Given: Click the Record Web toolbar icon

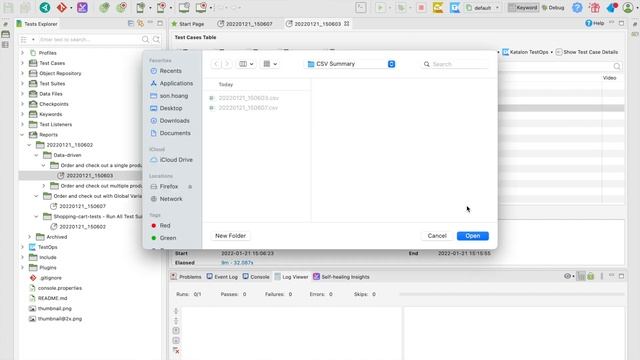Looking at the screenshot, I should 121,7.
